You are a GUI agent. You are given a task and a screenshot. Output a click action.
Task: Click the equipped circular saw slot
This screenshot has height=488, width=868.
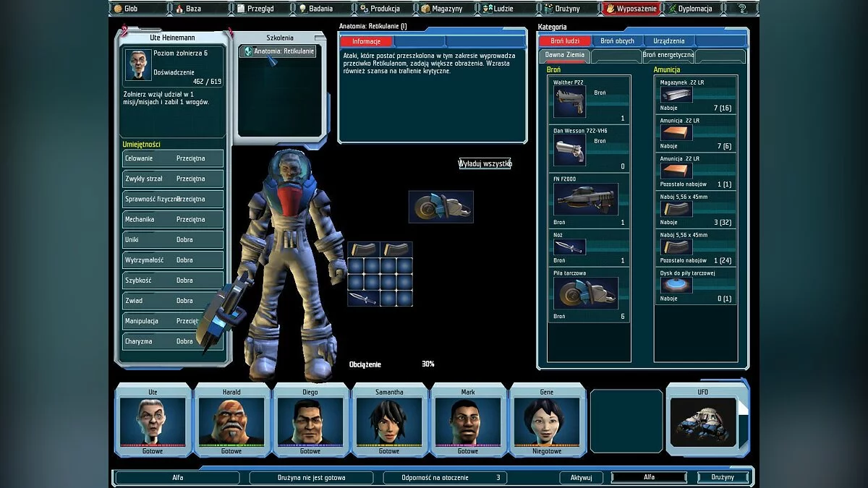pyautogui.click(x=441, y=207)
